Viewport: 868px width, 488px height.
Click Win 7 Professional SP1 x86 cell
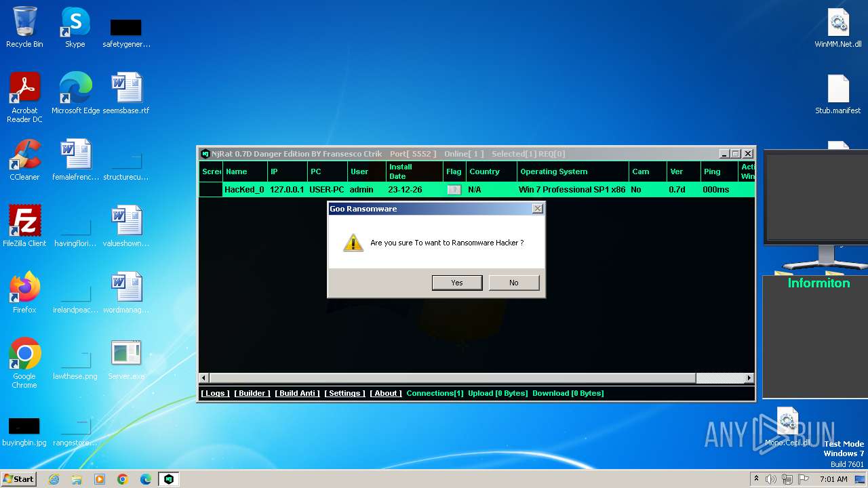pyautogui.click(x=572, y=190)
